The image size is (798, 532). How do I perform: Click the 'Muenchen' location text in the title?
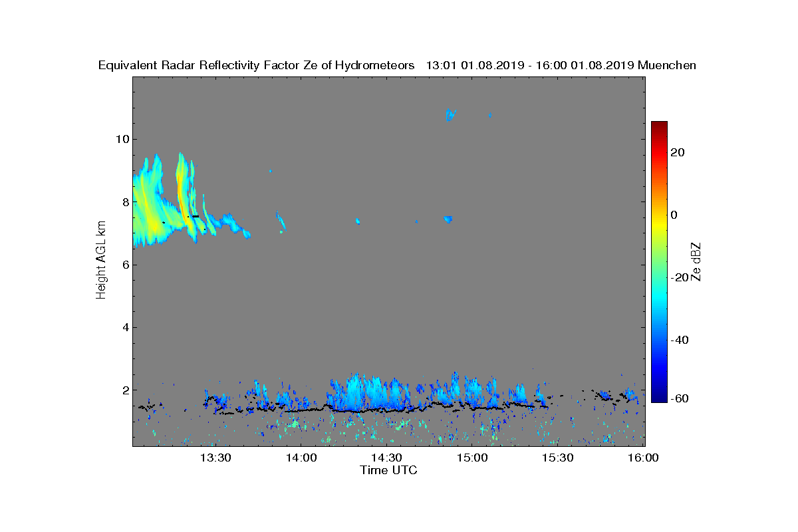pos(667,65)
